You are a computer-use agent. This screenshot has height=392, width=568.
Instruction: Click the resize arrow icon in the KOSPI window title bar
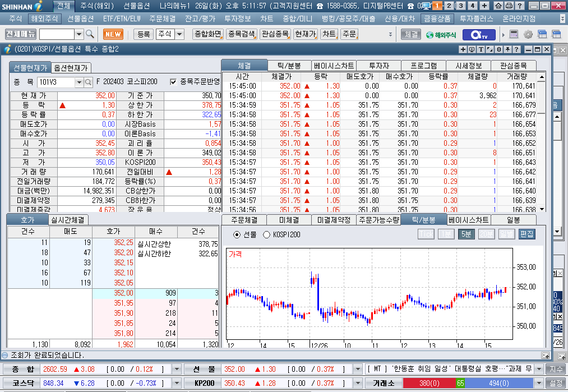pyautogui.click(x=490, y=49)
